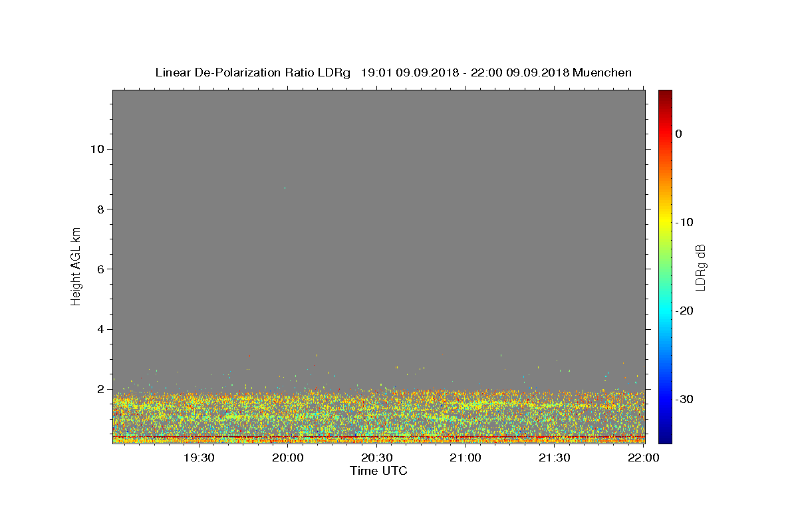Click the colorbar value -10
Image resolution: width=798 pixels, height=532 pixels.
(684, 222)
